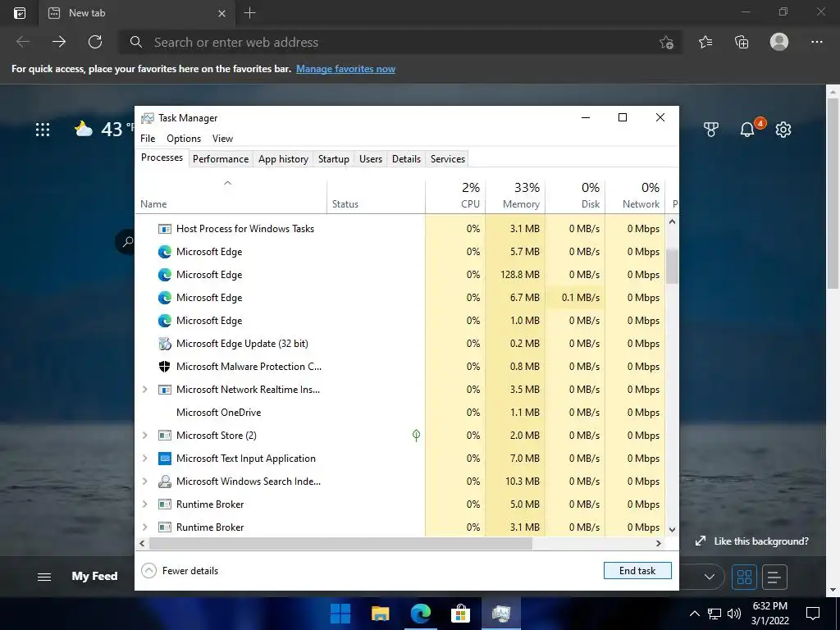Switch to the App history tab
This screenshot has height=630, width=840.
click(x=283, y=158)
